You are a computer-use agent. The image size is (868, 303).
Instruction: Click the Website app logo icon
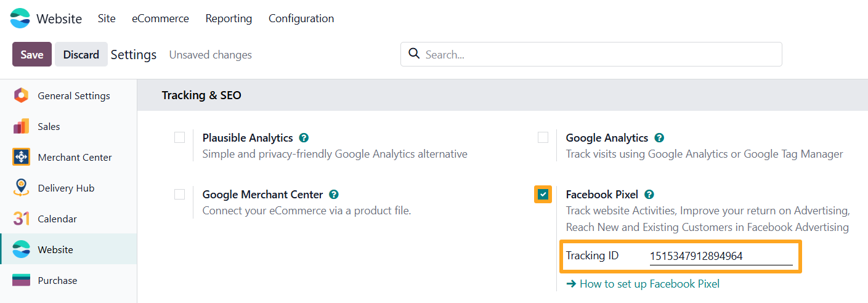pos(20,18)
